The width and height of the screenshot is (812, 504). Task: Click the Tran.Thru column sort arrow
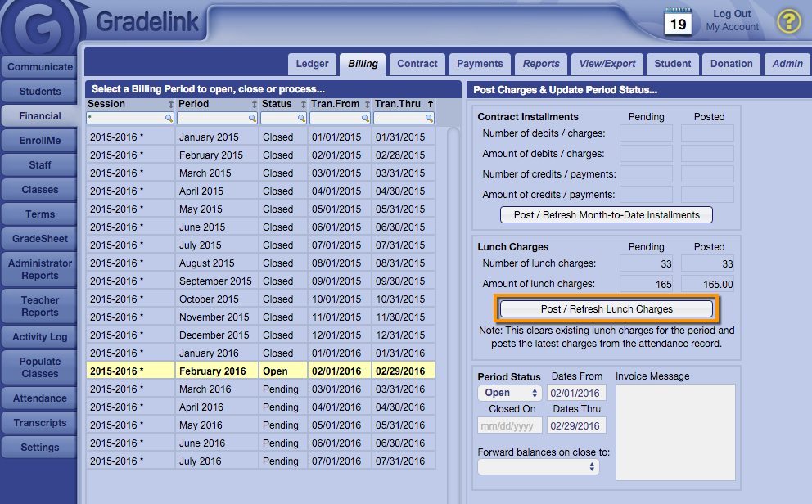[430, 105]
